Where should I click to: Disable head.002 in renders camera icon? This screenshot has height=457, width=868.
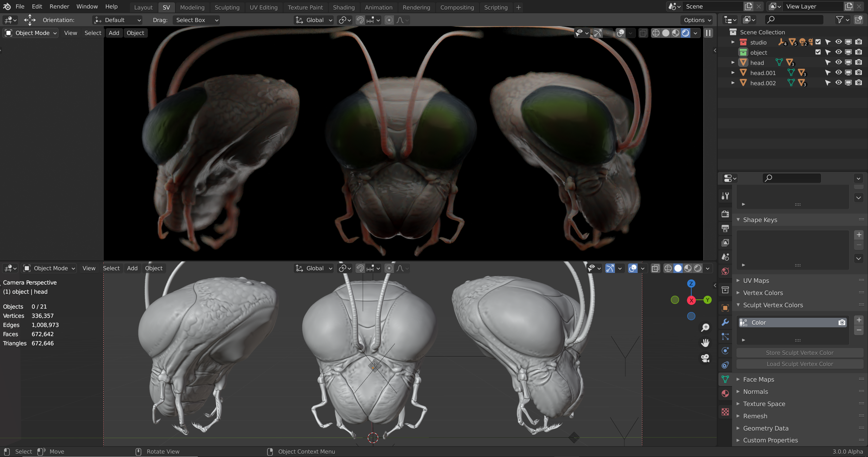[x=858, y=83]
